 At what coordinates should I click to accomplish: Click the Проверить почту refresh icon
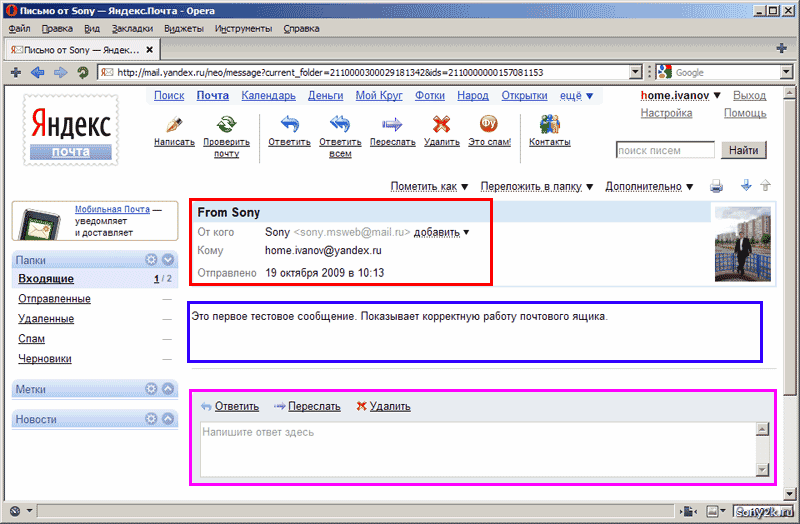click(226, 124)
